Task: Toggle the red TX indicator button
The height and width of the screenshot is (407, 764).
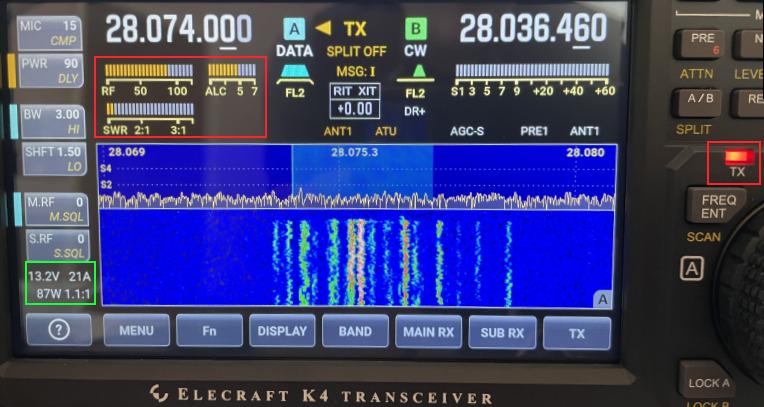Action: click(x=736, y=162)
